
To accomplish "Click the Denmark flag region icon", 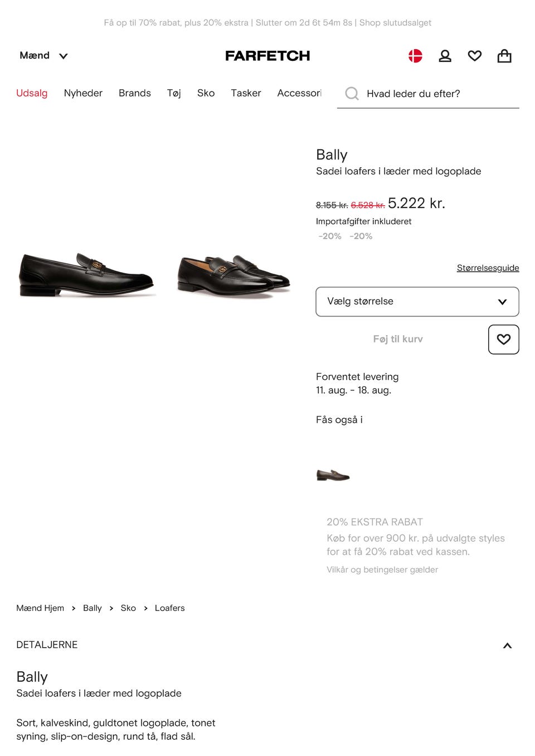I will [415, 56].
